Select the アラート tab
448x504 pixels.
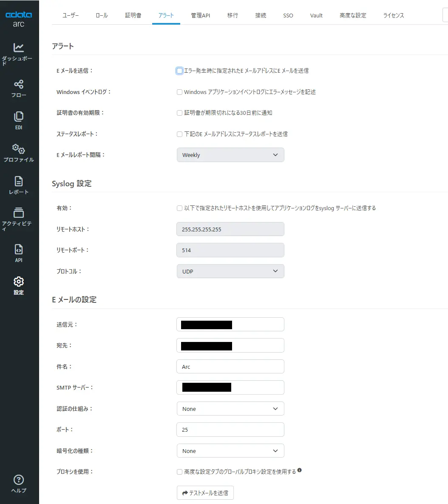point(166,15)
